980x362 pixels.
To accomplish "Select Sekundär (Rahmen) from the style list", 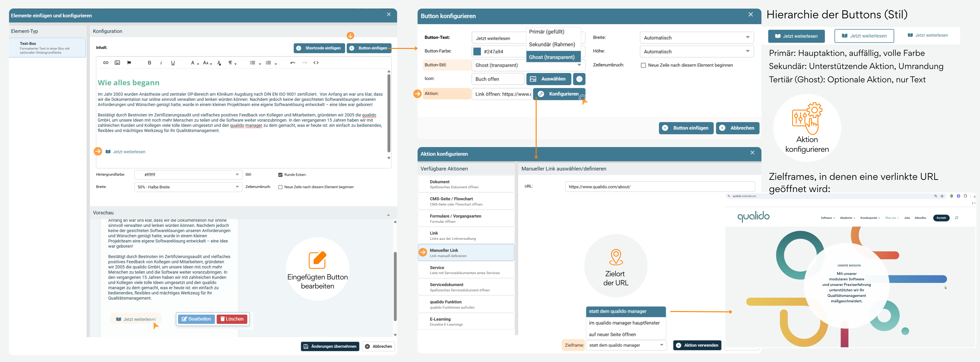I will click(552, 45).
